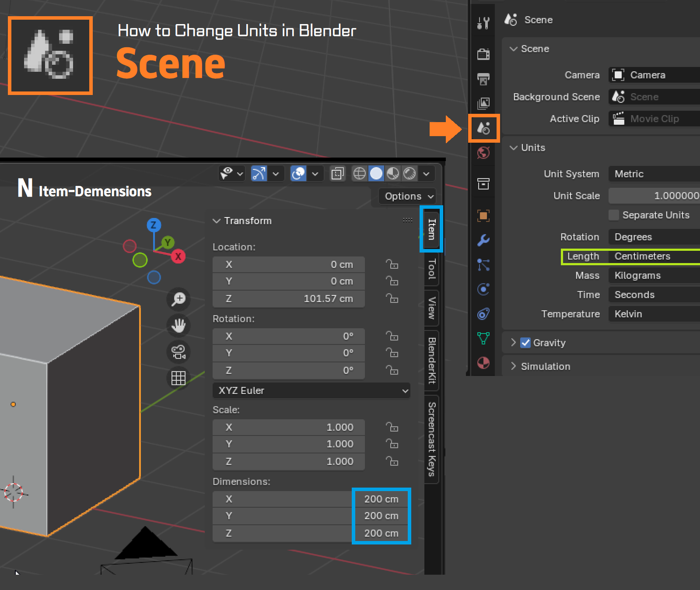
Task: Lock Rotation Y with padlock icon
Action: 392,353
